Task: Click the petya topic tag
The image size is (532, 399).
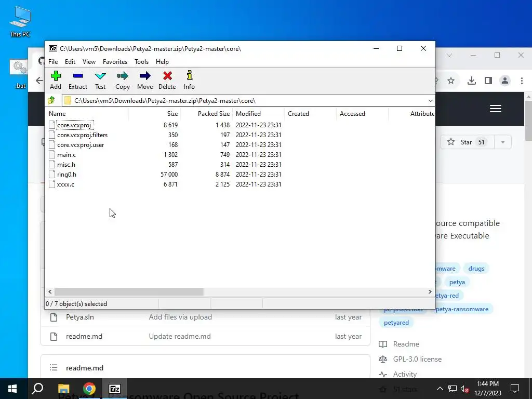Action: coord(457,282)
